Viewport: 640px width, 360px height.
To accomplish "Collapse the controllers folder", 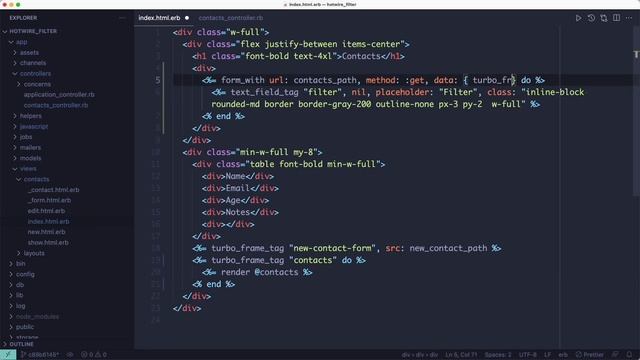I will coord(36,73).
